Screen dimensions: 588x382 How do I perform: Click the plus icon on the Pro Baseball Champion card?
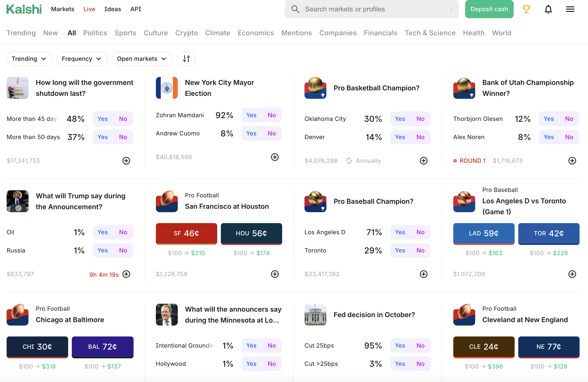(x=423, y=274)
